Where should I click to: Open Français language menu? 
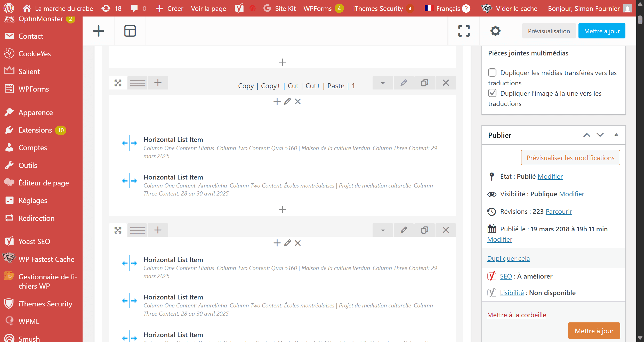(x=447, y=9)
